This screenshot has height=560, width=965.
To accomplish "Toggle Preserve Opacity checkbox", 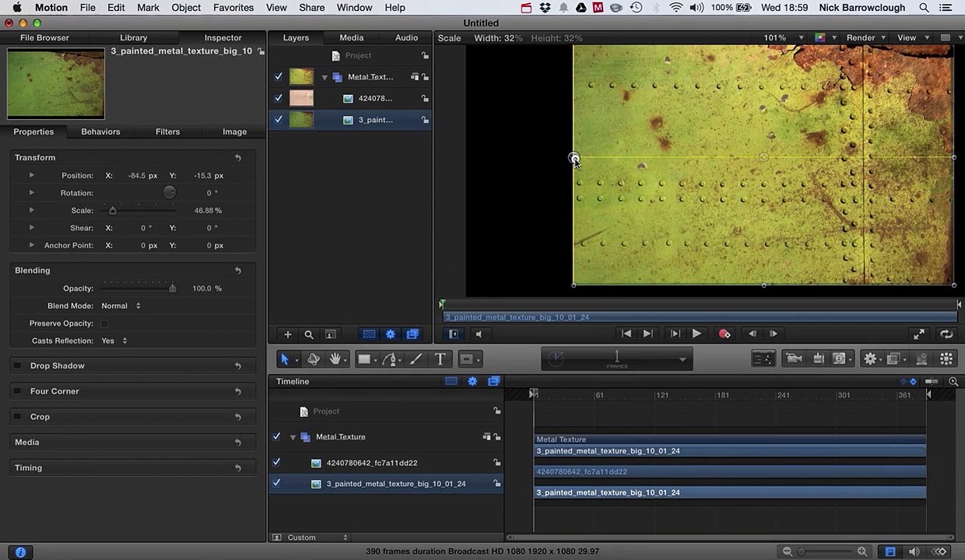I will (x=104, y=324).
